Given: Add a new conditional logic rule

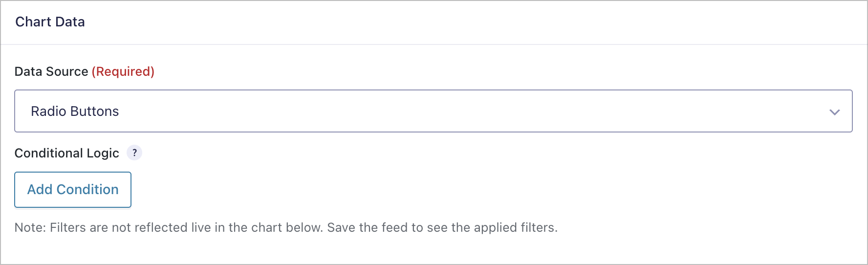Looking at the screenshot, I should coord(73,190).
